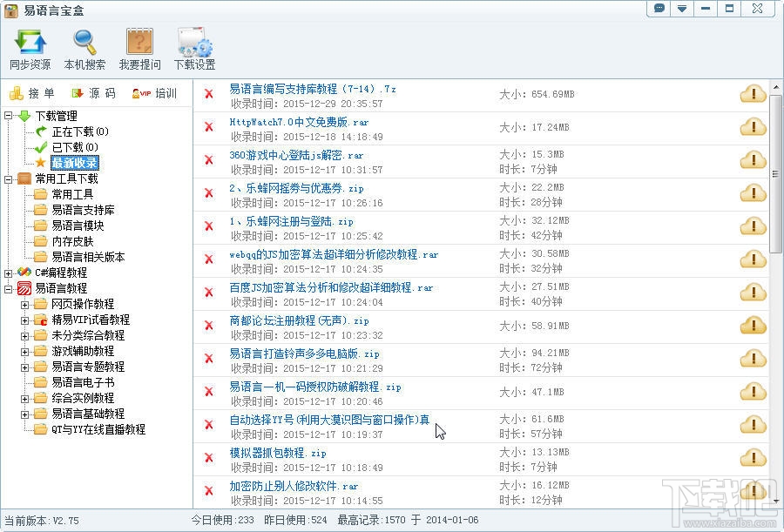Expand the 游戏辅助教程 folder

click(x=24, y=352)
